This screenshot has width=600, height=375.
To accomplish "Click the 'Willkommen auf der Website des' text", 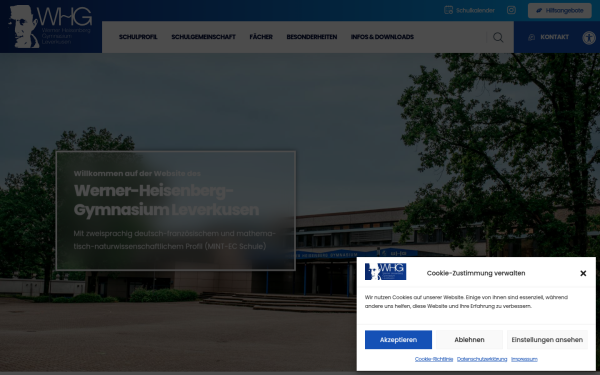I will 137,173.
